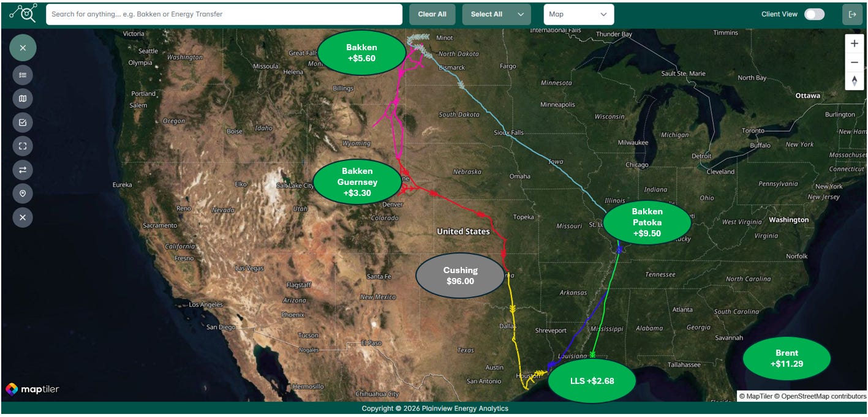Activate the fullscreen frame sidebar icon

click(x=23, y=146)
